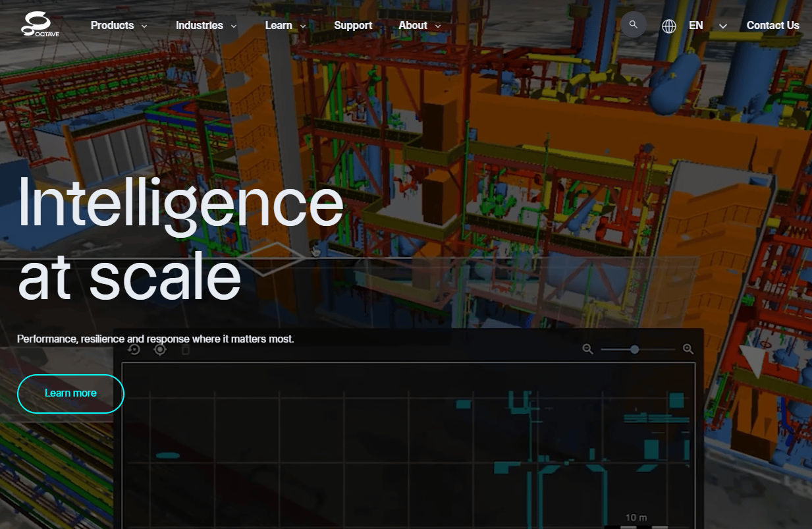Follow the Contact Us link
This screenshot has width=812, height=529.
773,26
